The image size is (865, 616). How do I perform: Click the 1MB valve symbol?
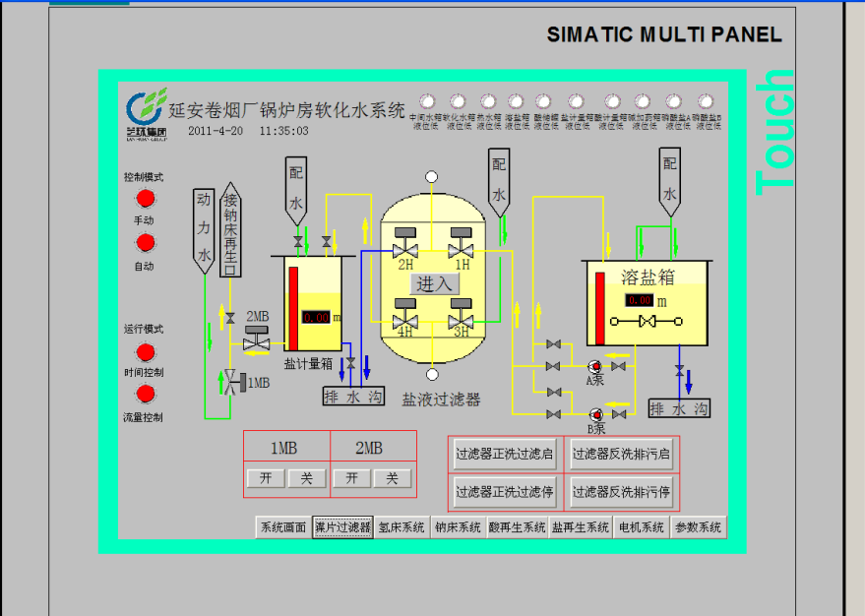231,382
